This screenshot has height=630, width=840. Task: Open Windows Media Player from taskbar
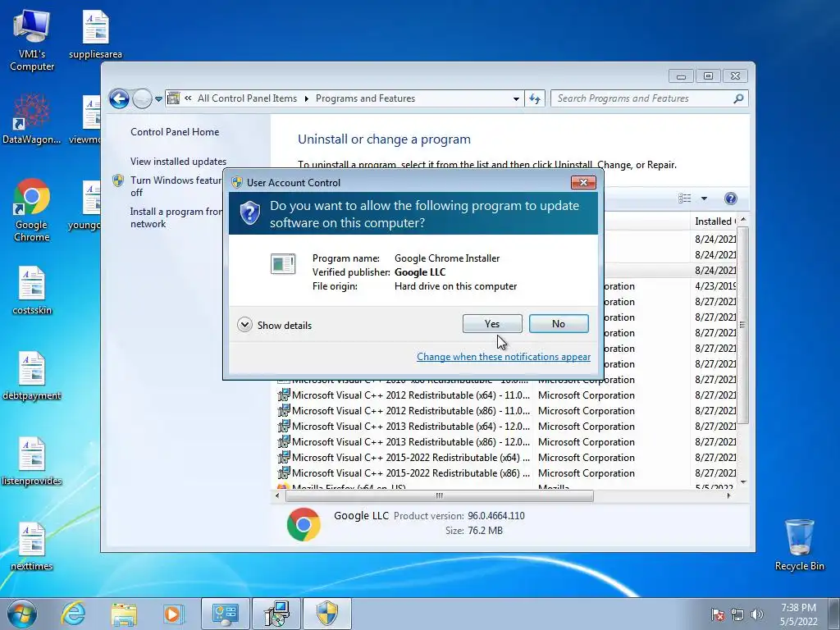coord(173,614)
